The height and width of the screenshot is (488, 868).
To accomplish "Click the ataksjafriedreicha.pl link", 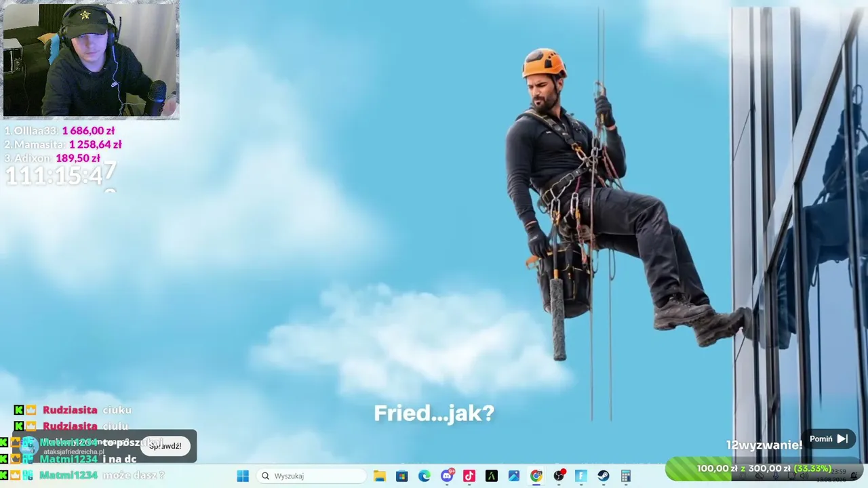I will tap(74, 452).
